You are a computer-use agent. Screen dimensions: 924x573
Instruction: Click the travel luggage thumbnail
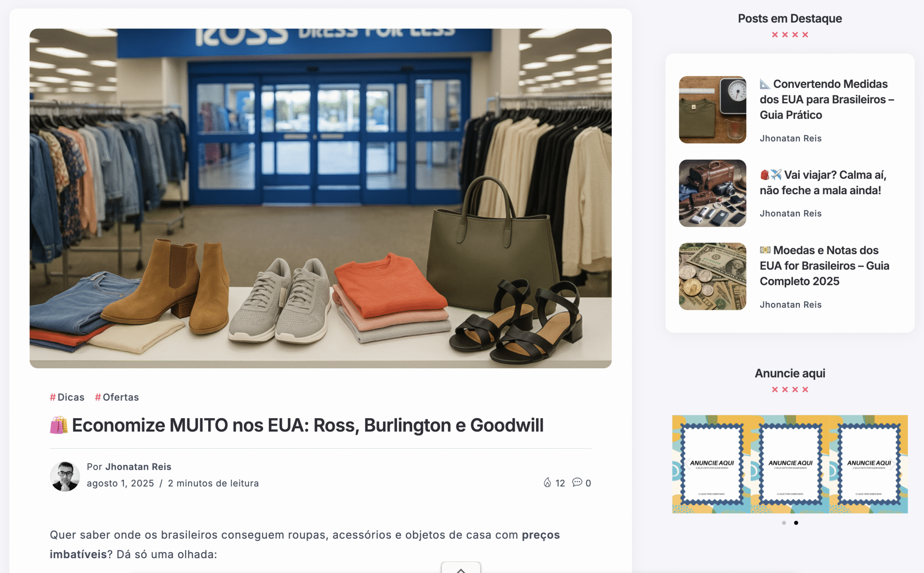coord(712,193)
